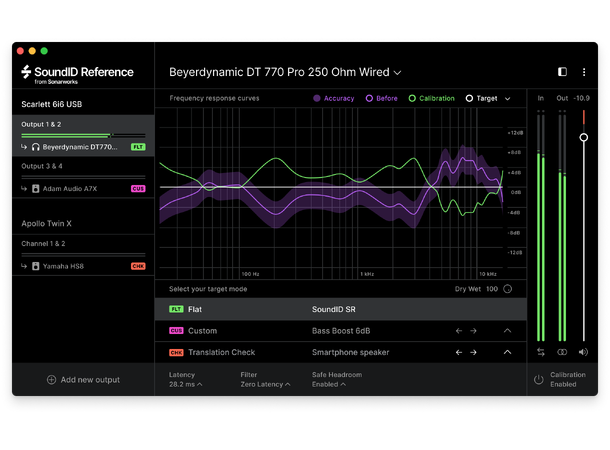Open the Safe Headroom Enabled menu

tap(329, 384)
